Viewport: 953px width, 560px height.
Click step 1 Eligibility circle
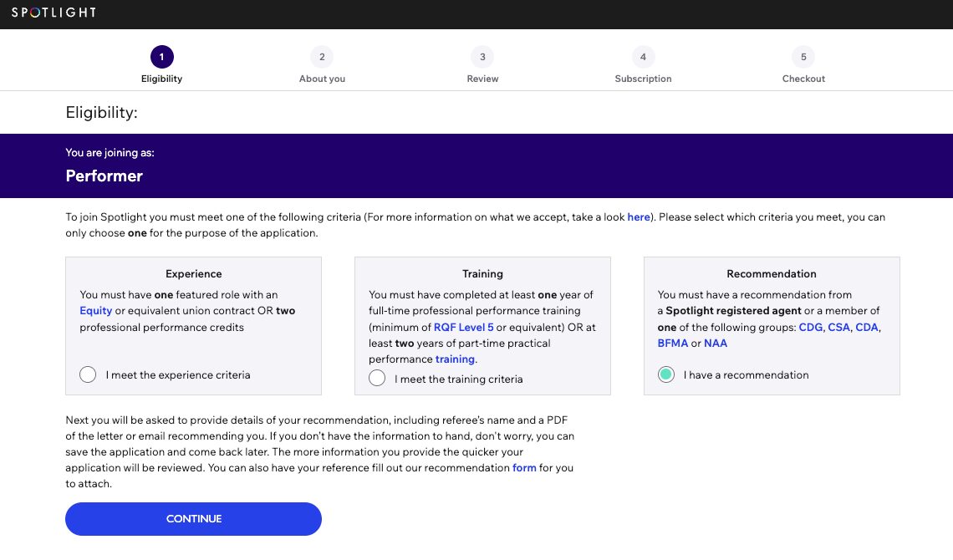(161, 56)
